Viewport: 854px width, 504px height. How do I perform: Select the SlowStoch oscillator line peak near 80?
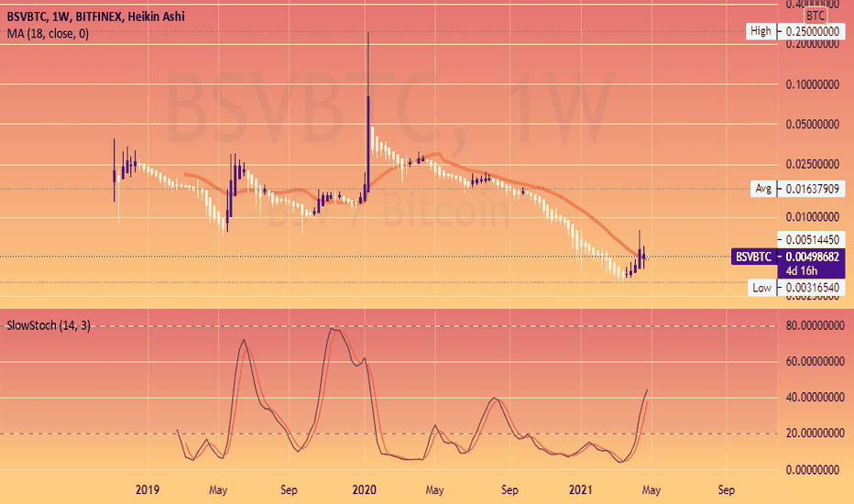click(x=334, y=330)
